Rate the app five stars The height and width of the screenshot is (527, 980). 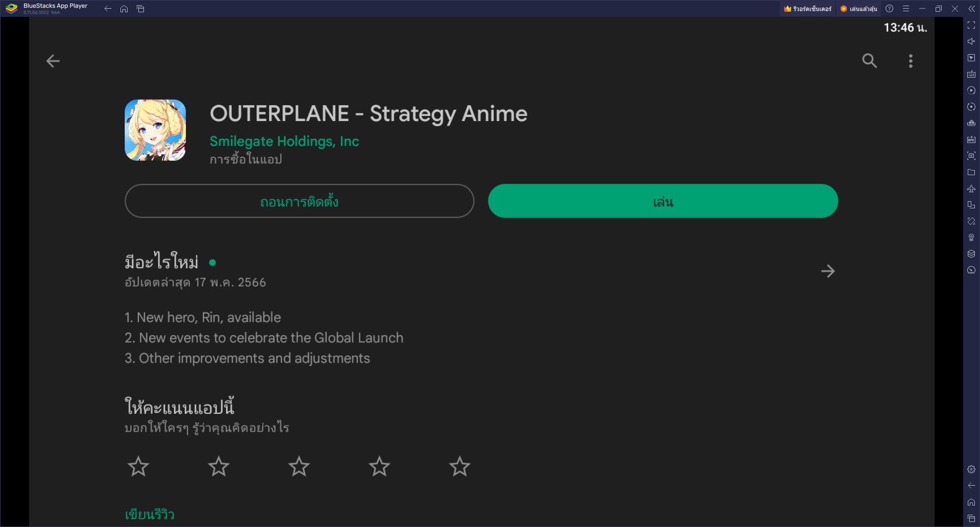(459, 466)
